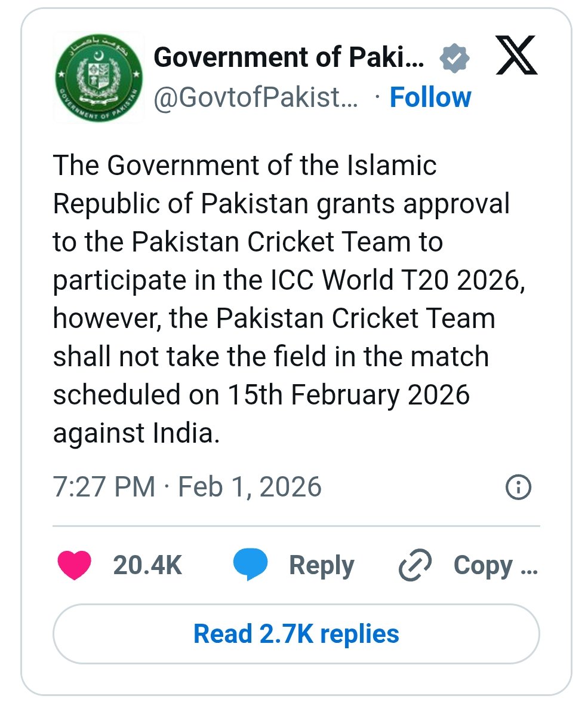588x705 pixels.
Task: Click the chain copy link icon
Action: click(x=416, y=566)
